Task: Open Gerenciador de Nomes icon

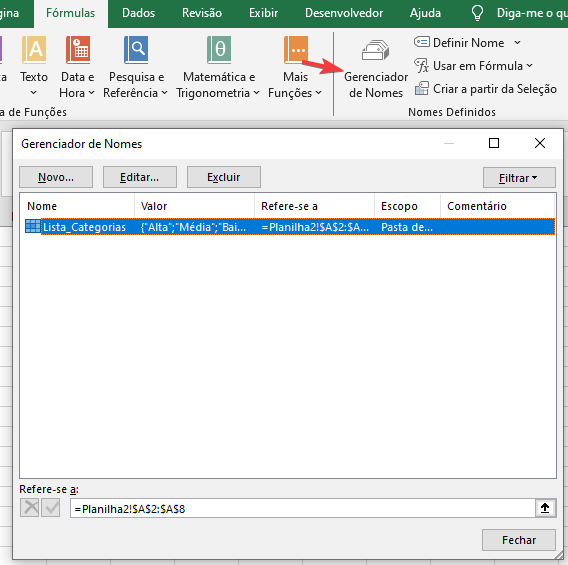Action: click(375, 50)
